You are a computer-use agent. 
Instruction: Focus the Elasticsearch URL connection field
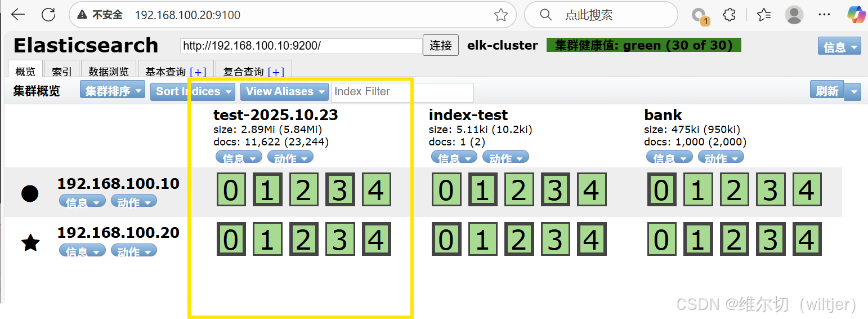coord(301,46)
